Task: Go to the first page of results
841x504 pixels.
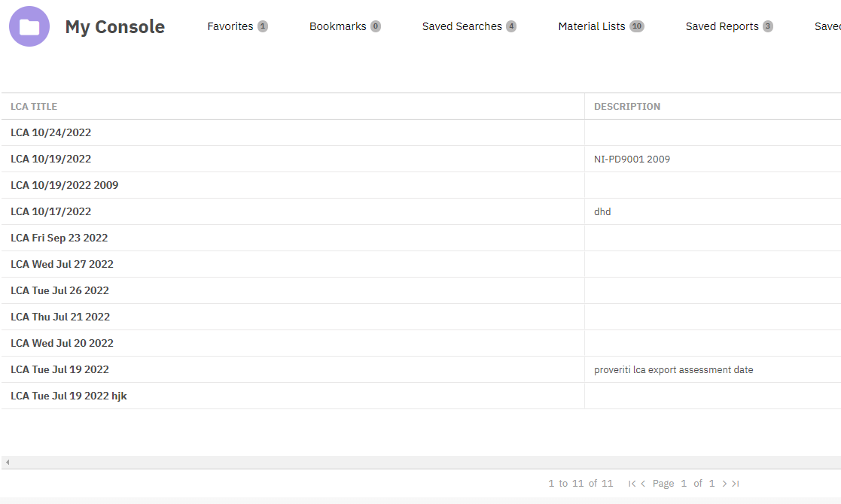Action: point(632,484)
